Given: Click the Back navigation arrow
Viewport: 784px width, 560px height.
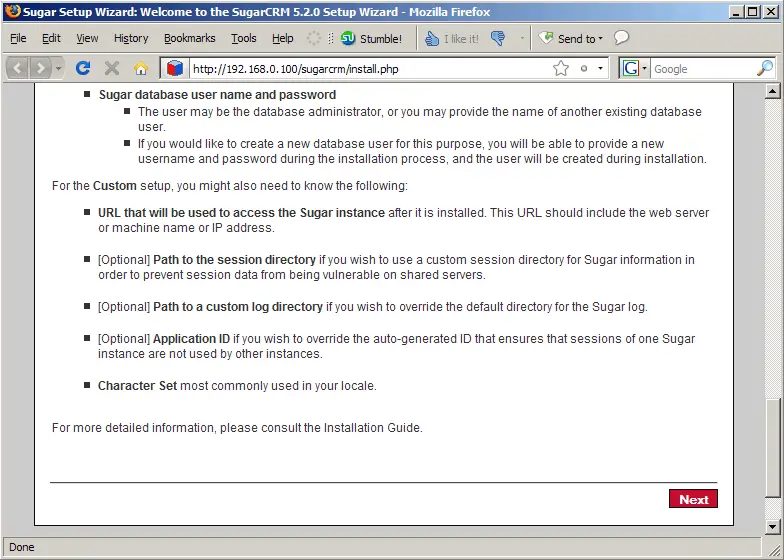Looking at the screenshot, I should (18, 68).
